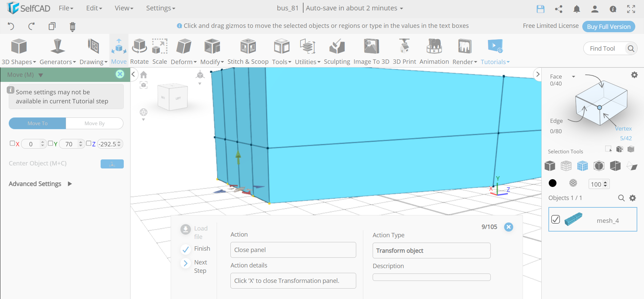Open the objects list settings gear
Viewport: 644px width, 299px height.
pos(633,198)
